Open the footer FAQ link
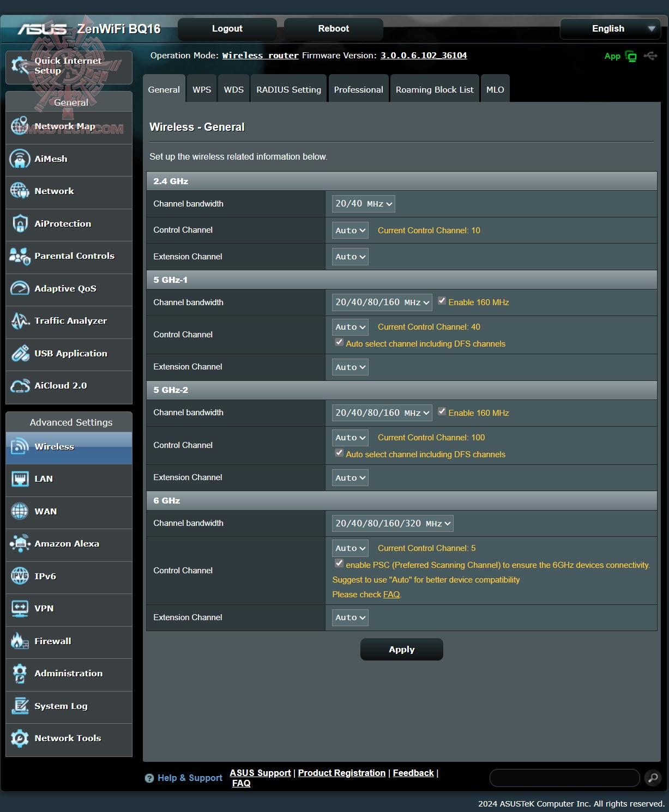This screenshot has height=812, width=669. click(x=242, y=784)
